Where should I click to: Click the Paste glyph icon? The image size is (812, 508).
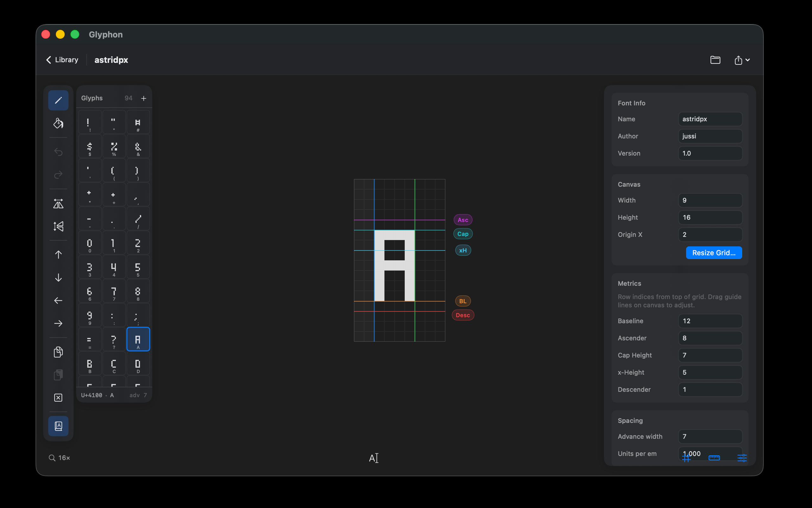coord(58,375)
